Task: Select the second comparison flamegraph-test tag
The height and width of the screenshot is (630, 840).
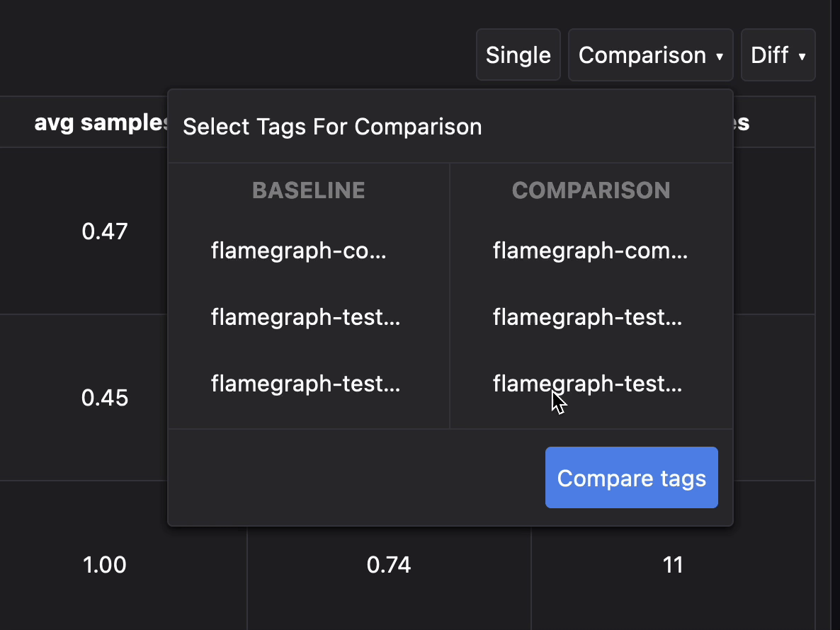Action: (587, 317)
